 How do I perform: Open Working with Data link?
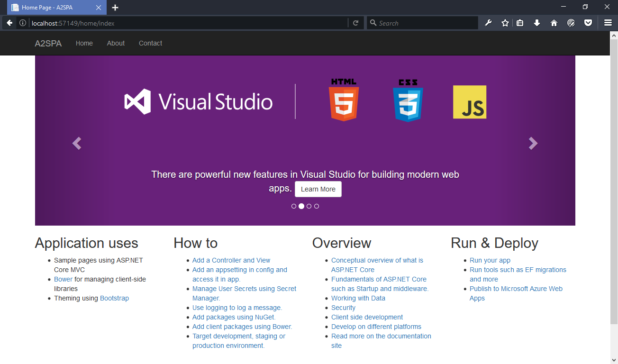358,298
